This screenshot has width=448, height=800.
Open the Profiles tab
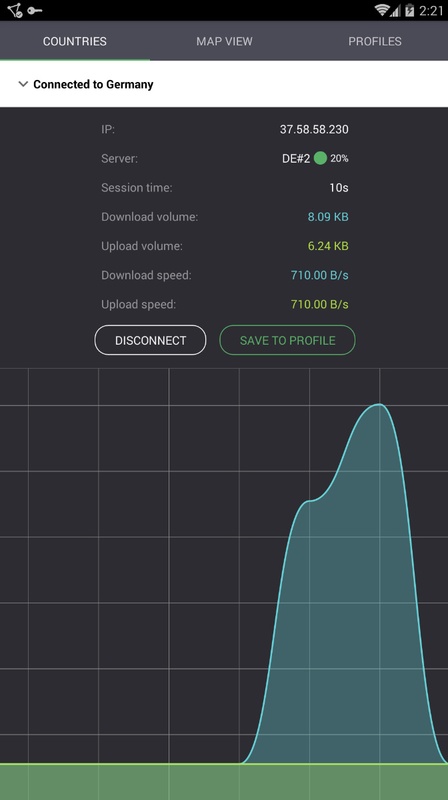tap(375, 41)
